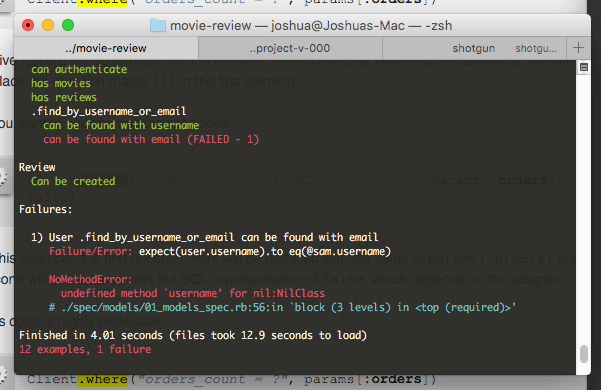Click the spec/models/01_models_spec.rb:56 trace line

pos(282,308)
